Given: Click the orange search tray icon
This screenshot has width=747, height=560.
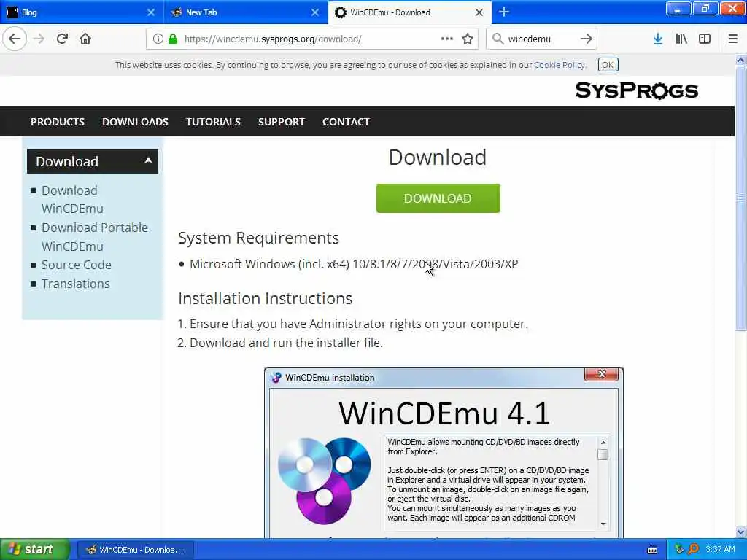Looking at the screenshot, I should [x=693, y=549].
